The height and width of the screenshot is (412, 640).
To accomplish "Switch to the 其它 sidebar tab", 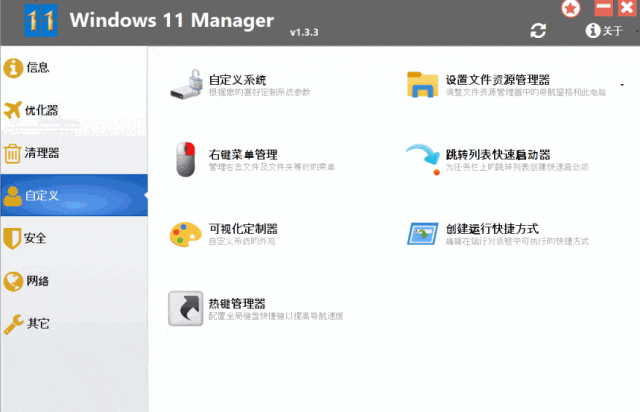I will point(74,324).
